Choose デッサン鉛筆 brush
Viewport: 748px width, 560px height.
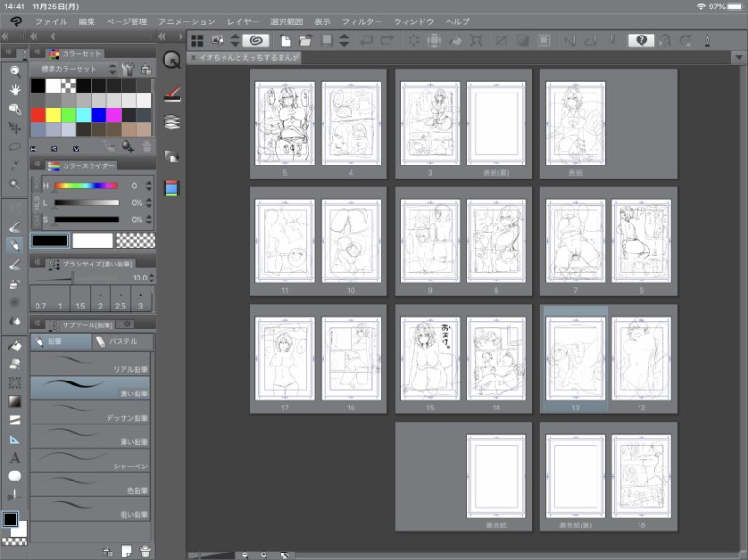coord(90,412)
